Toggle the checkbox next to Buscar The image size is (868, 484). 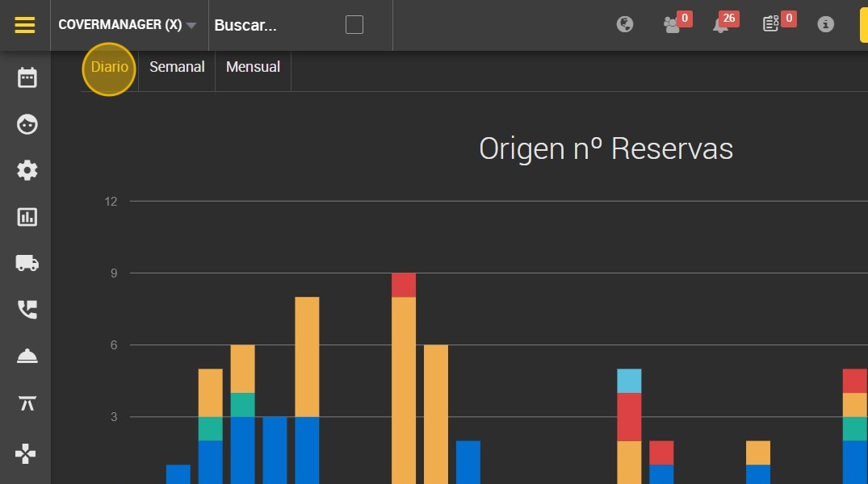point(354,25)
